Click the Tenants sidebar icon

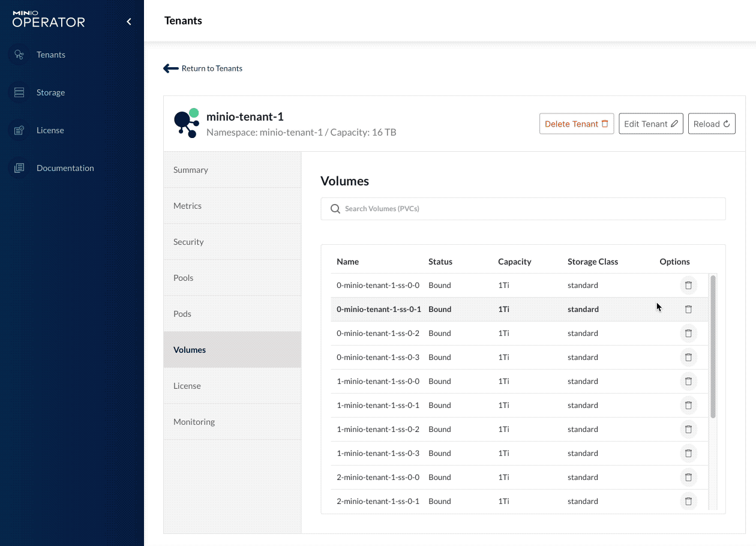(19, 55)
